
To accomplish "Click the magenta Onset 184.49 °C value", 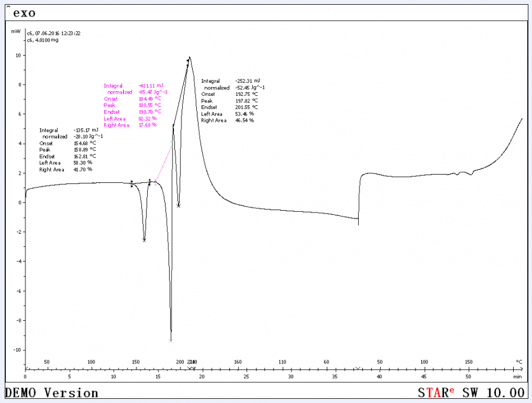I will tap(150, 99).
